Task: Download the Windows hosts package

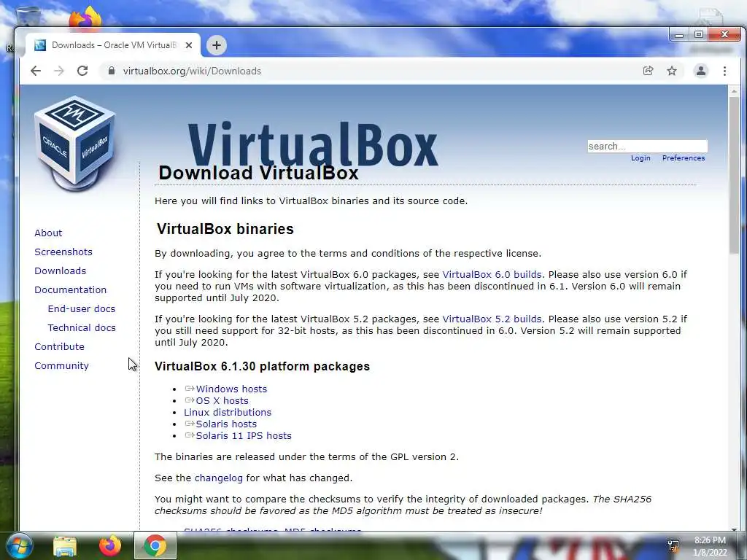Action: 231,389
